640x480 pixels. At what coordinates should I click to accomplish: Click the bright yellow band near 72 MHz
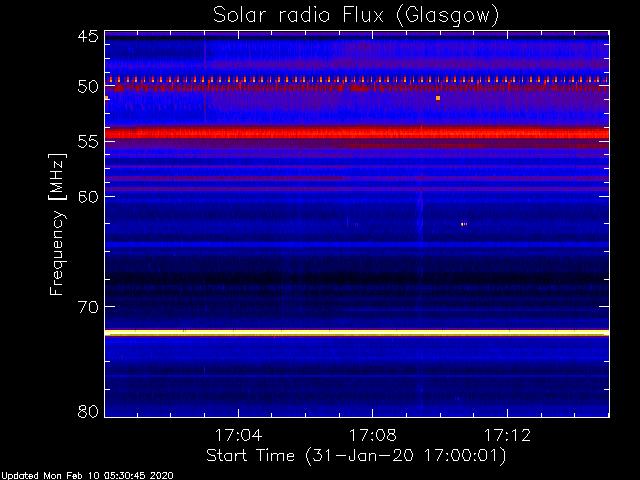click(357, 333)
